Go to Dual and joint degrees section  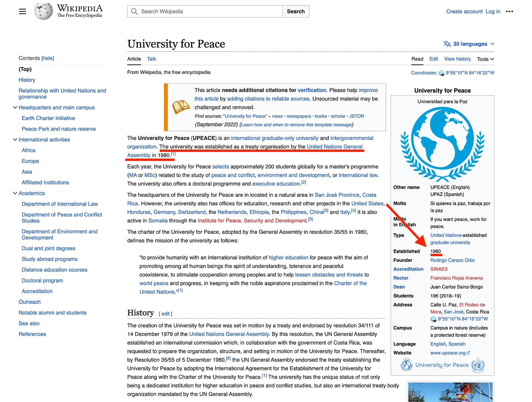coord(49,248)
